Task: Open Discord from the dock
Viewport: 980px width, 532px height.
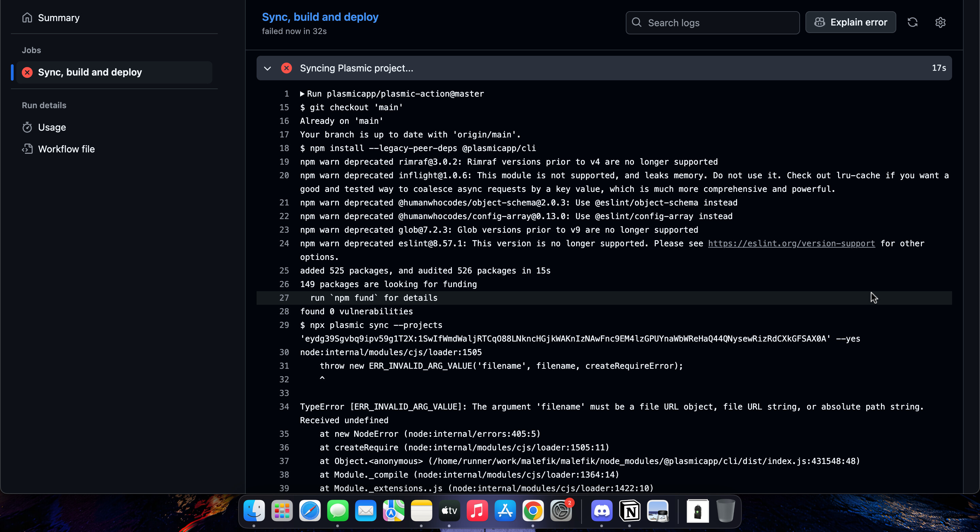Action: click(x=602, y=511)
